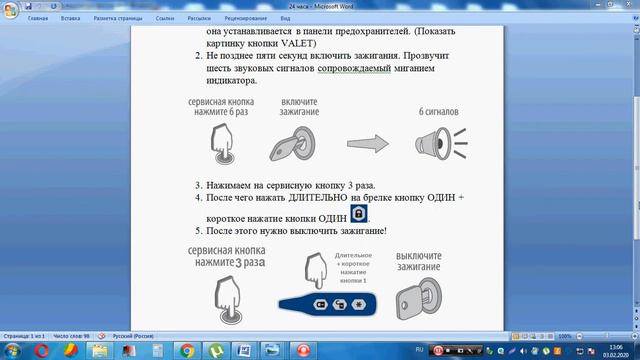Open the red screen recorder app on taskbar

tap(303, 351)
